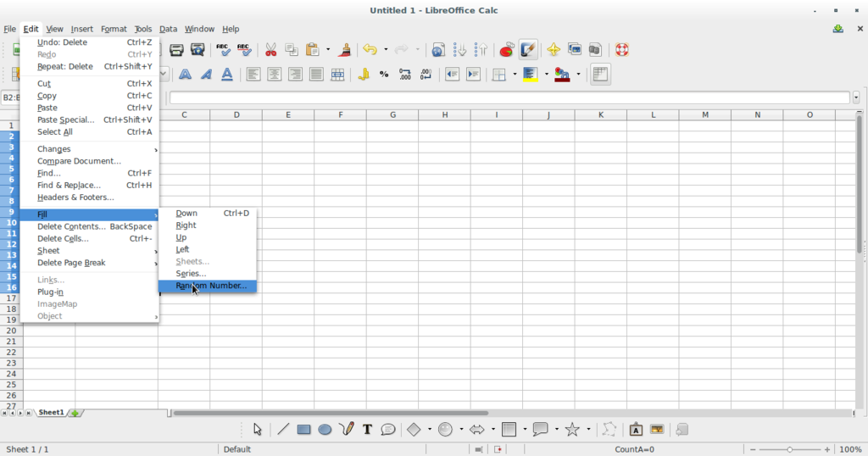The width and height of the screenshot is (868, 456).
Task: Run the Spelling check icon
Action: click(223, 50)
